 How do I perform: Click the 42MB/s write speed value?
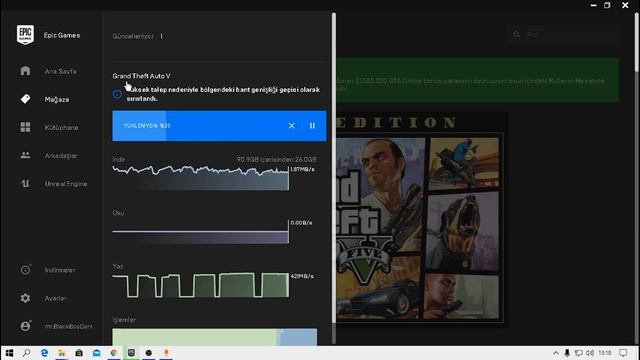point(302,276)
